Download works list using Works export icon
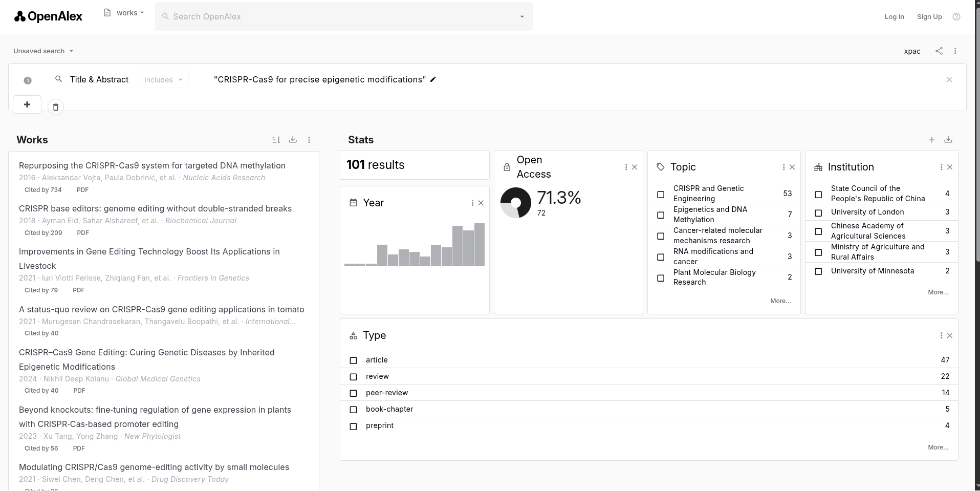 pyautogui.click(x=293, y=140)
